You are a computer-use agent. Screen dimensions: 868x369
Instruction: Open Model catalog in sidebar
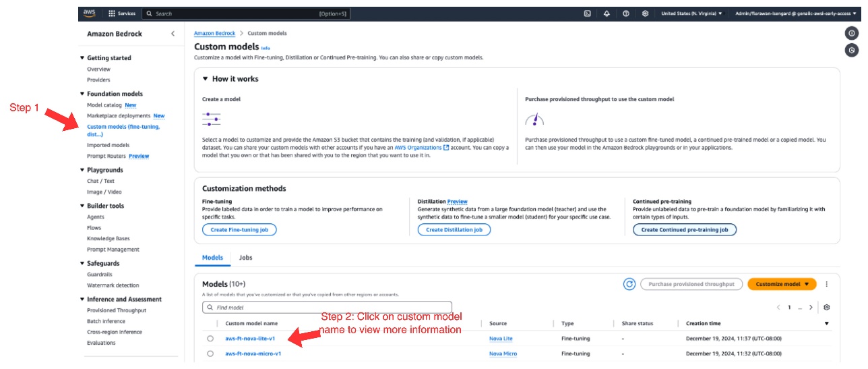104,105
